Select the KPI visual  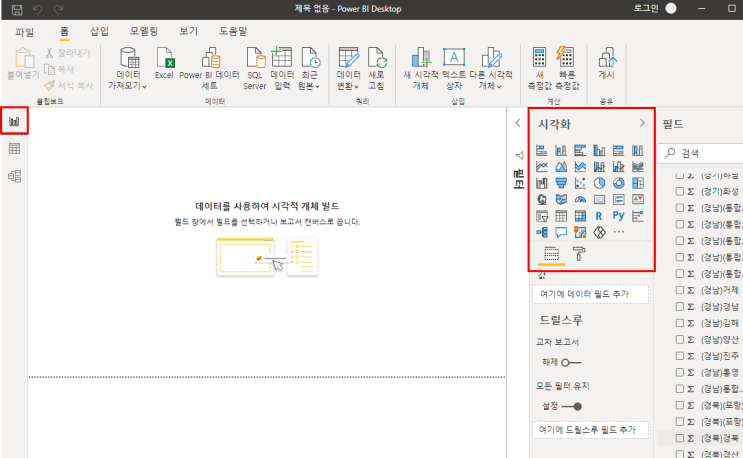(x=638, y=199)
